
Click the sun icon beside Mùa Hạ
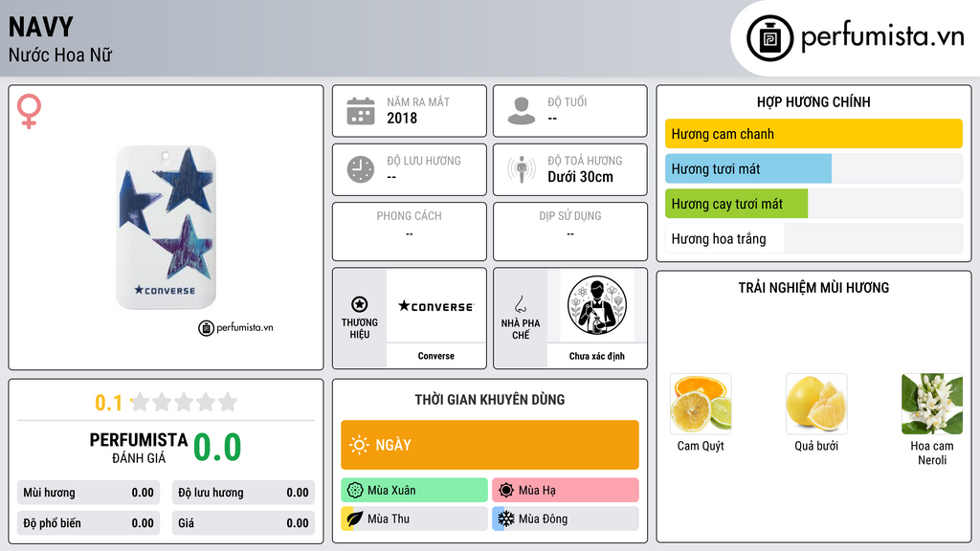click(x=506, y=491)
